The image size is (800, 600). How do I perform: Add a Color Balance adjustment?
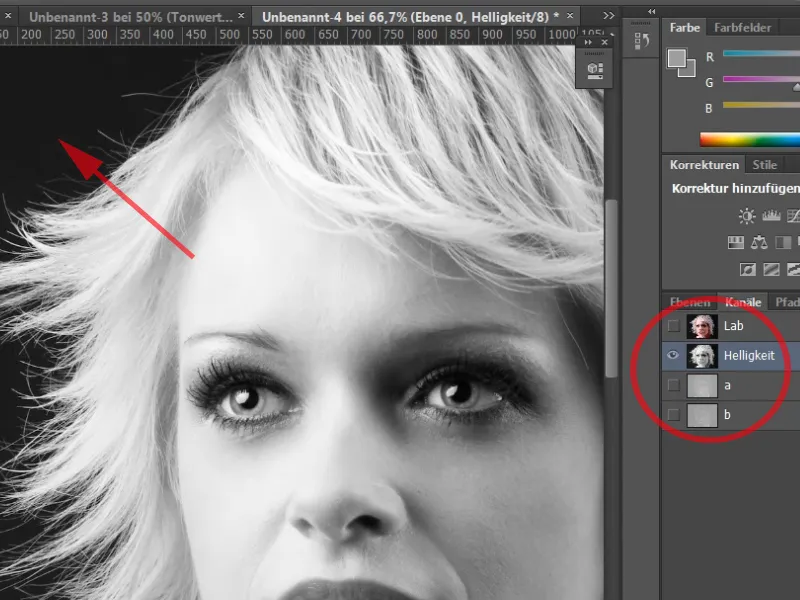coord(759,242)
